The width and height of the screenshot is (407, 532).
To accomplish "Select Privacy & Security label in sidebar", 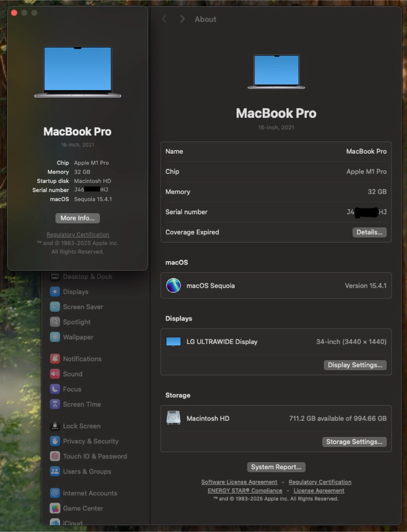I will [x=91, y=441].
